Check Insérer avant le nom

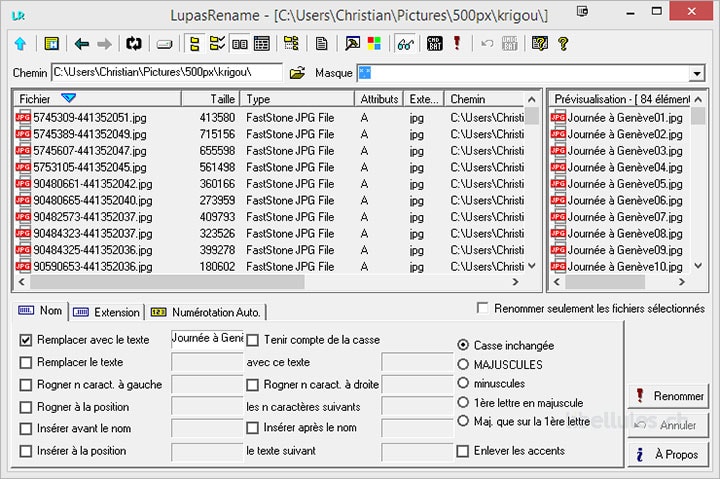click(x=26, y=429)
